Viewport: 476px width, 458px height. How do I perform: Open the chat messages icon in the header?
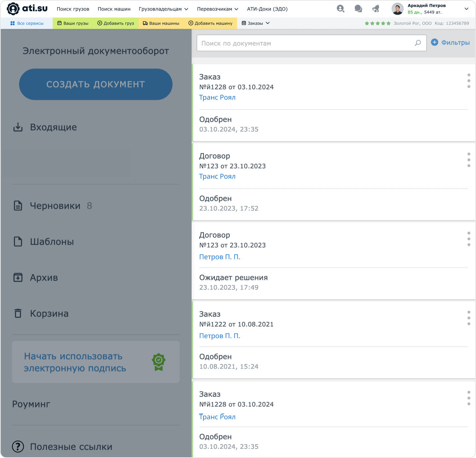tap(358, 9)
